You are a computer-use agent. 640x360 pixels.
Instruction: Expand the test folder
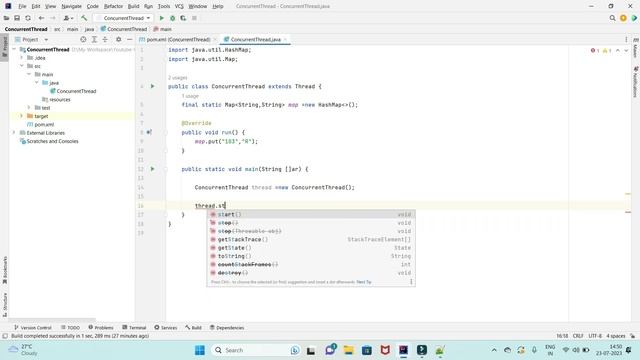(29, 108)
